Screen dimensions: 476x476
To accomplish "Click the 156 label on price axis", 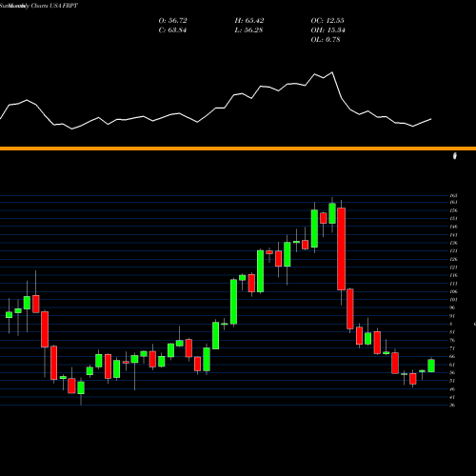I will (453, 210).
